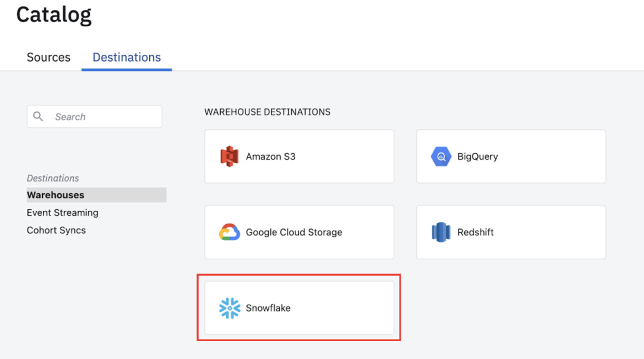The height and width of the screenshot is (359, 644).
Task: Click the magnifying glass search icon
Action: coord(38,116)
